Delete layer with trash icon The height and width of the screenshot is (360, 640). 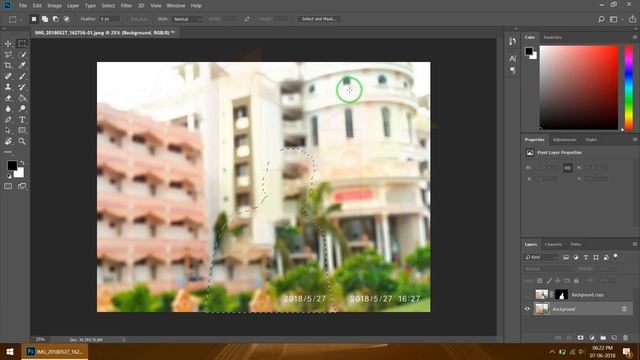point(625,338)
